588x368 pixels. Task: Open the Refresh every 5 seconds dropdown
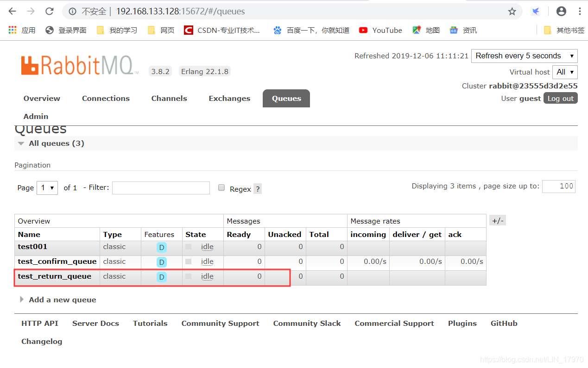click(525, 56)
